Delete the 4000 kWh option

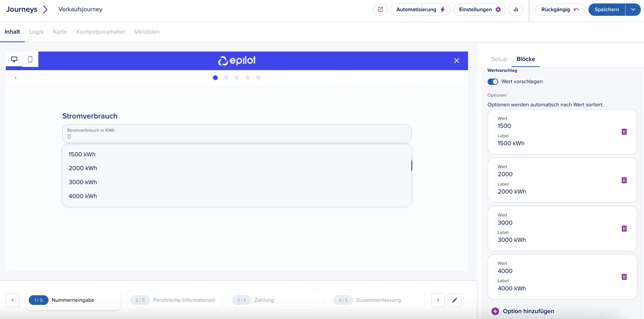624,277
